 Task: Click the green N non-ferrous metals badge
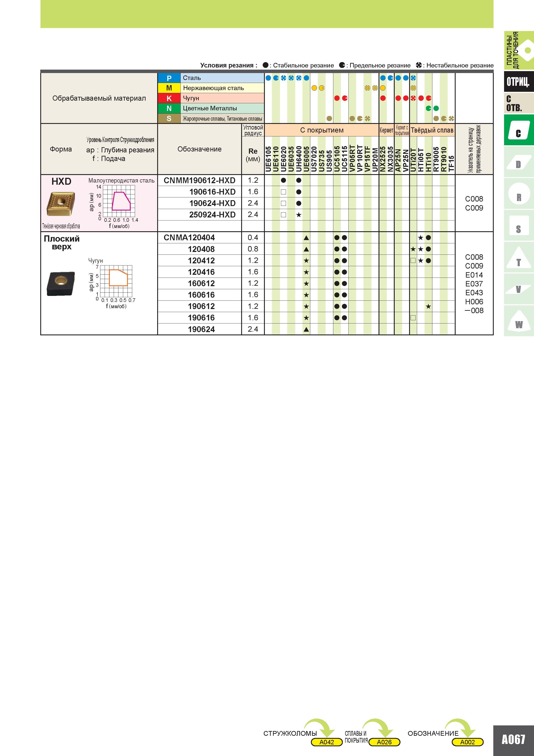point(169,108)
